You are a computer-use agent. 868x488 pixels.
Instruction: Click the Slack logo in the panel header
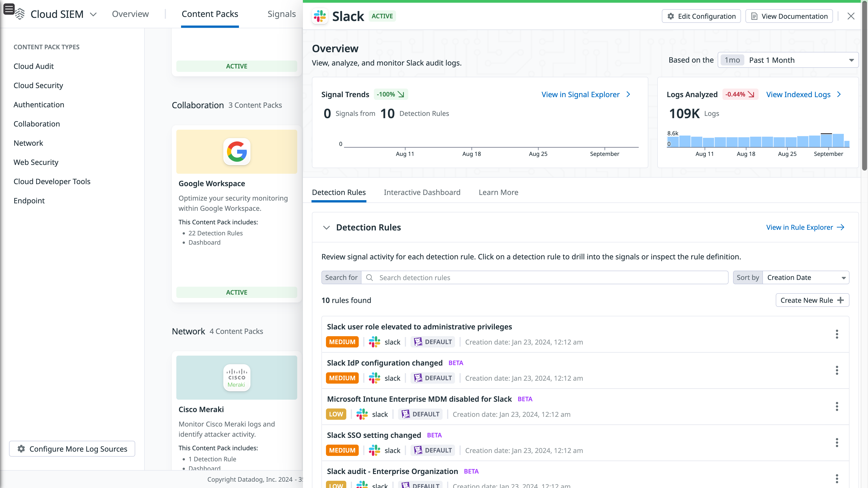click(x=319, y=16)
